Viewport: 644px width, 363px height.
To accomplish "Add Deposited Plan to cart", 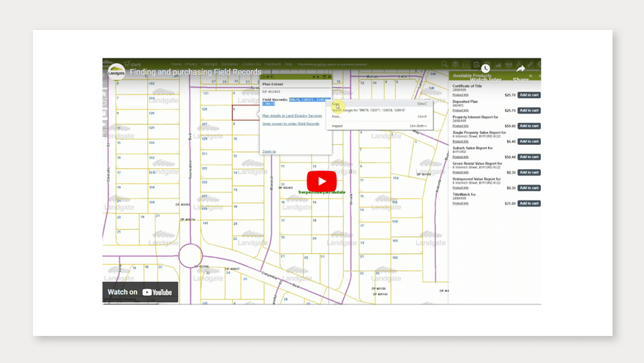I will pyautogui.click(x=529, y=111).
